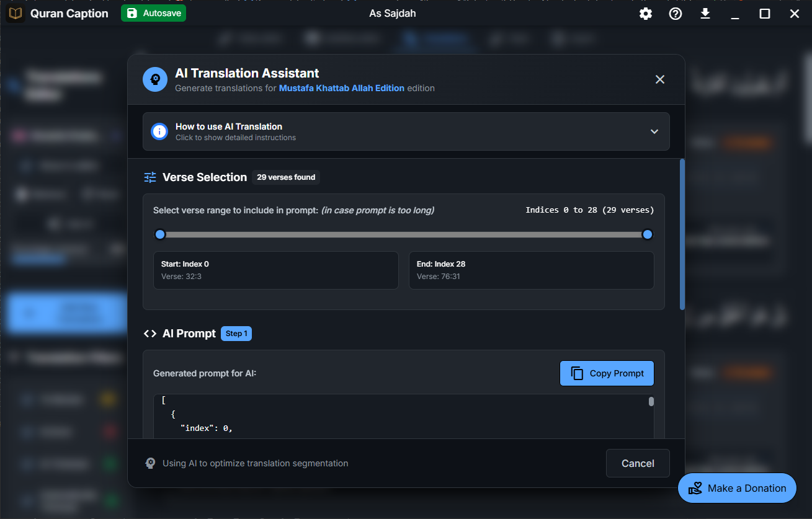
Task: Click the Indices 0 to 28 text
Action: point(590,210)
